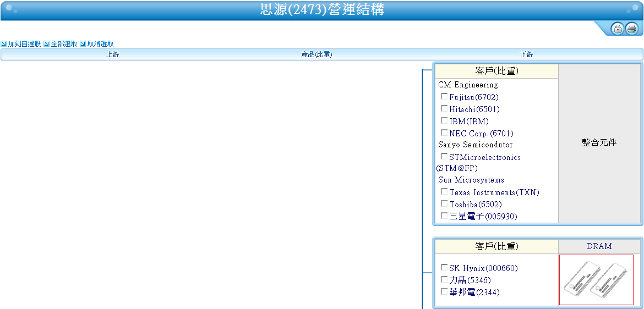Check the 力晶(5346) checkbox

point(444,279)
